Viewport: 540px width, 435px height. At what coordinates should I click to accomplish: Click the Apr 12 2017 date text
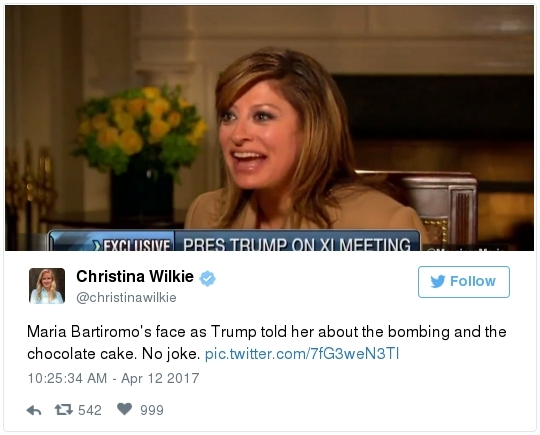tap(160, 378)
